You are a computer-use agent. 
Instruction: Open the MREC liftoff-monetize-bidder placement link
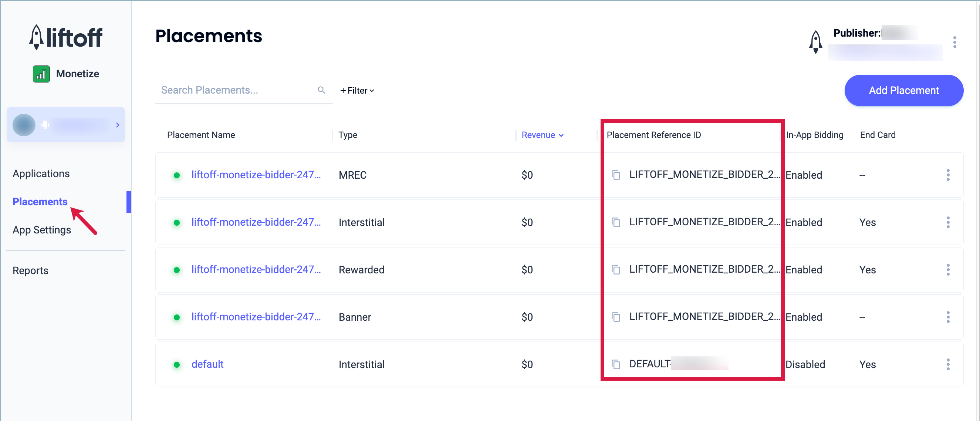pos(256,175)
